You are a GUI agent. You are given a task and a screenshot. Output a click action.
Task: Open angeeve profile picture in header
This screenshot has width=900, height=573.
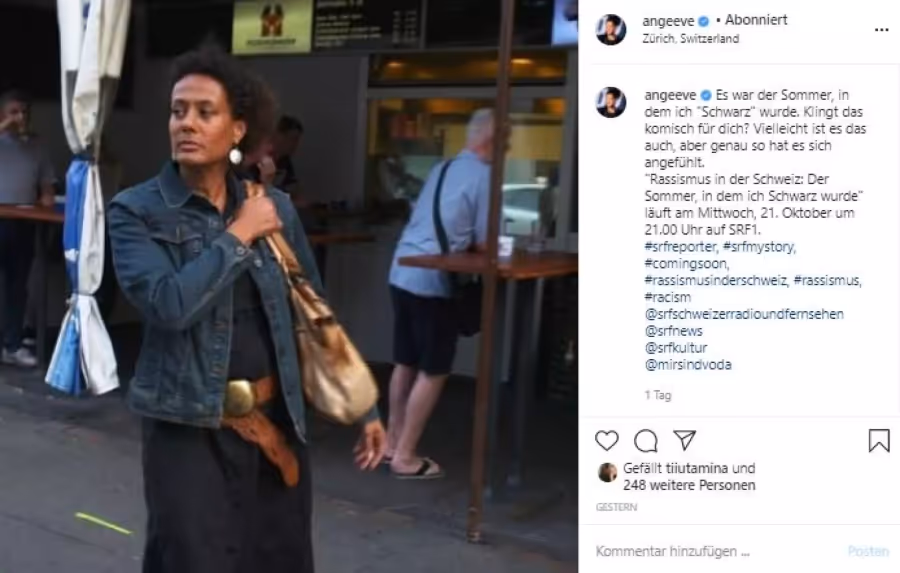(611, 30)
